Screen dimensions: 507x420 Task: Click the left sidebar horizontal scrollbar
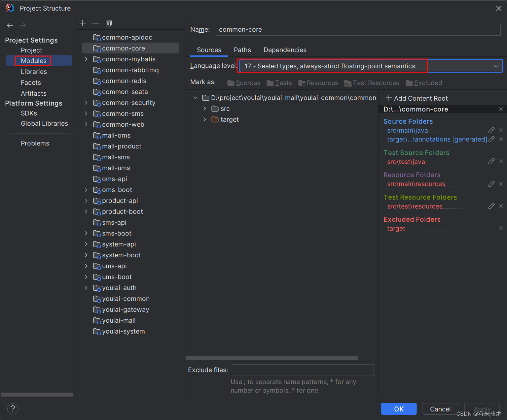point(37,395)
